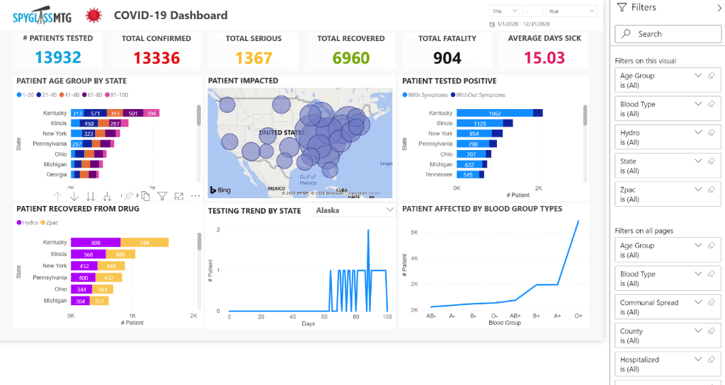
Task: Clear the Communal Spread filter eraser
Action: (x=712, y=302)
